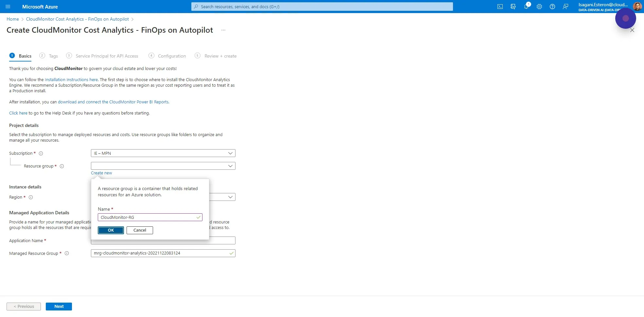Go to the Configuration tab

(167, 56)
